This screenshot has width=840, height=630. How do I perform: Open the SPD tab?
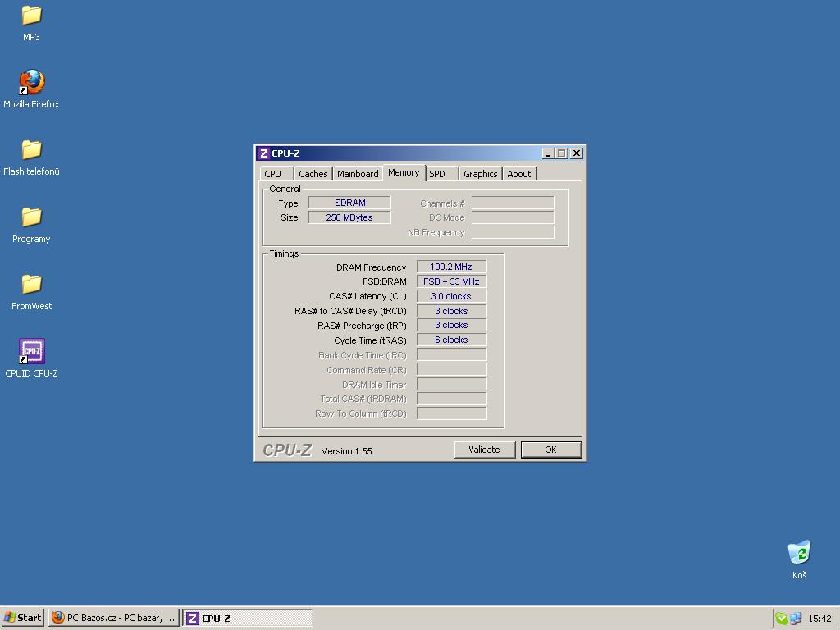(441, 174)
